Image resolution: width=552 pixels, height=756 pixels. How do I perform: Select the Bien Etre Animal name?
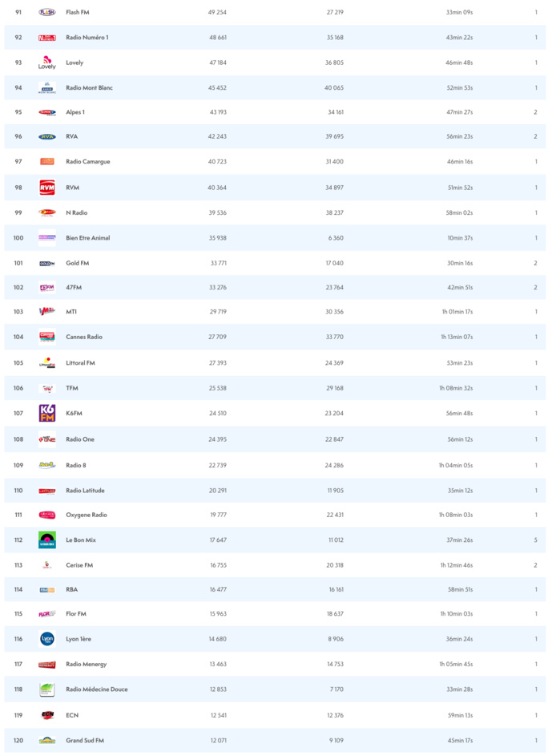(x=88, y=238)
